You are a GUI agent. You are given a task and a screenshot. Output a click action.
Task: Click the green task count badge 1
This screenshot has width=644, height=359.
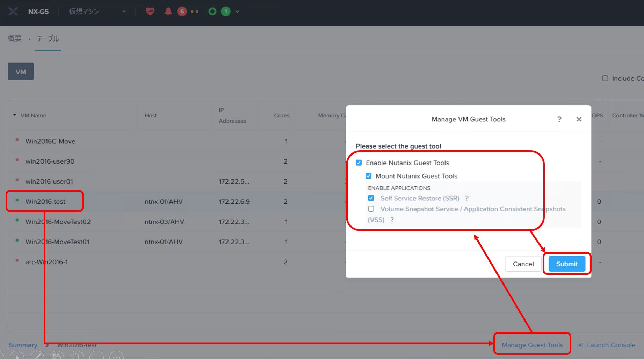tap(226, 12)
